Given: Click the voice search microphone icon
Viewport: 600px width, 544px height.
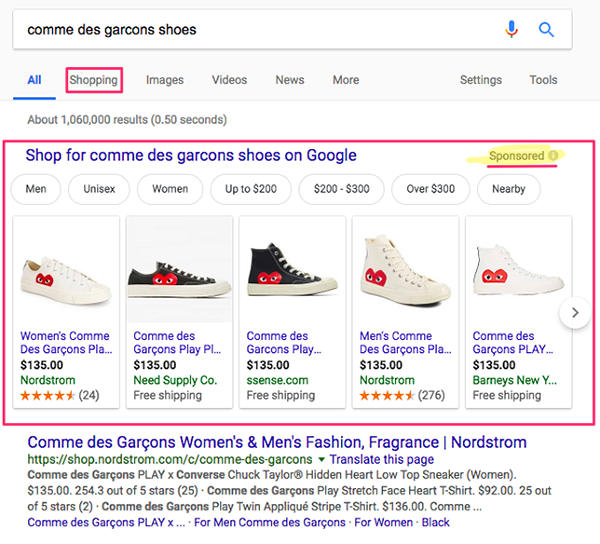Looking at the screenshot, I should (512, 29).
